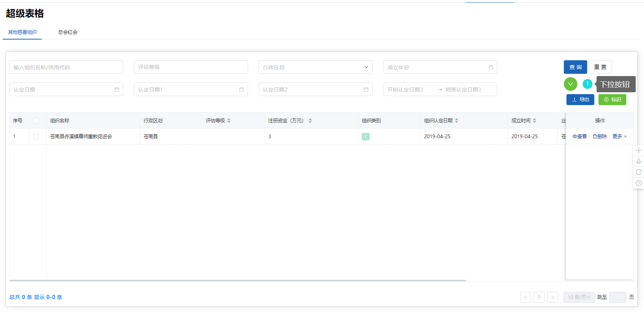Open the 10 条/页 page size dropdown
Screen dimensions: 644x331
point(579,297)
